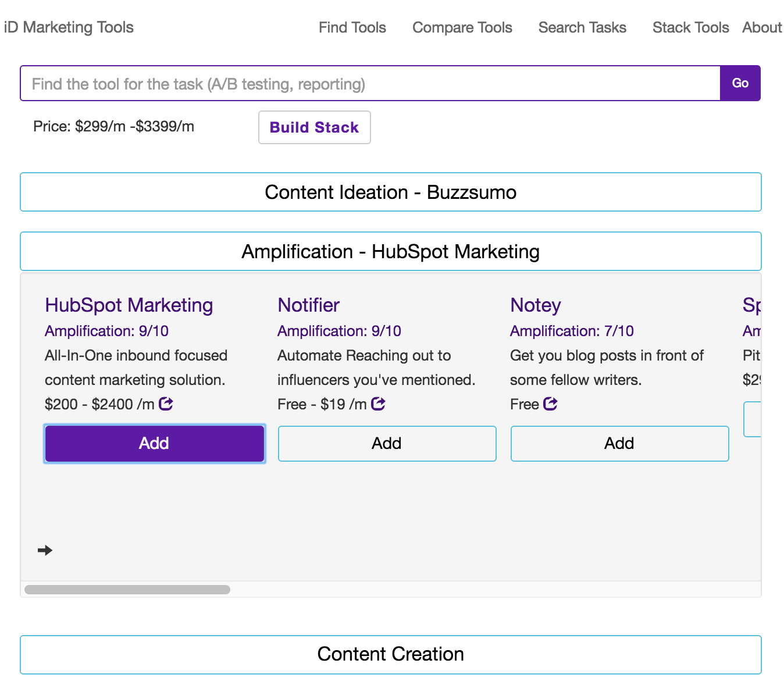
Task: Open the Notey title link
Action: click(x=536, y=305)
